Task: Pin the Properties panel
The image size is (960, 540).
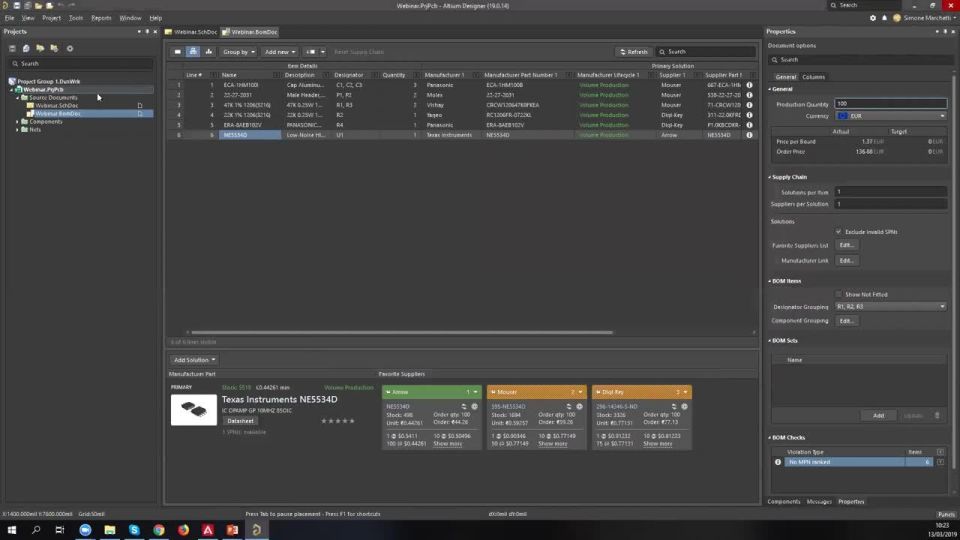Action: pyautogui.click(x=945, y=31)
